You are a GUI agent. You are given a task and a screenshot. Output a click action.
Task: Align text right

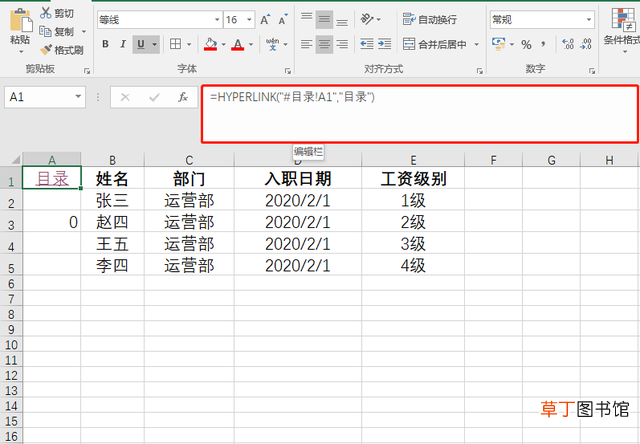[342, 44]
